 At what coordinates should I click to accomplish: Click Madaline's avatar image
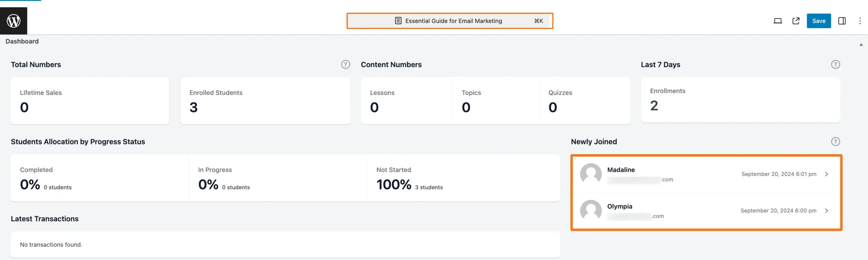pos(591,174)
